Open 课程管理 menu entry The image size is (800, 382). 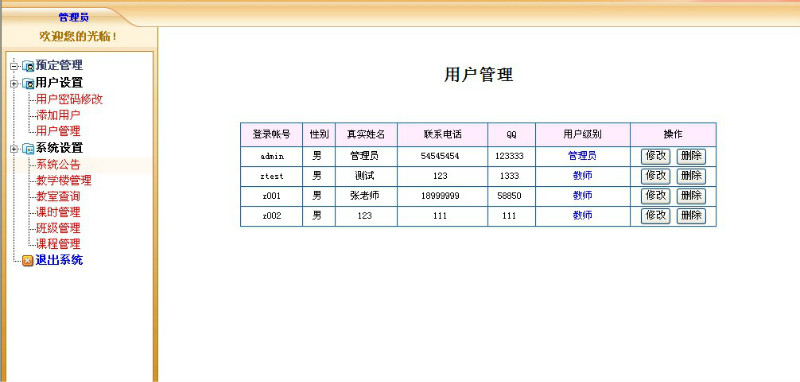pos(58,244)
